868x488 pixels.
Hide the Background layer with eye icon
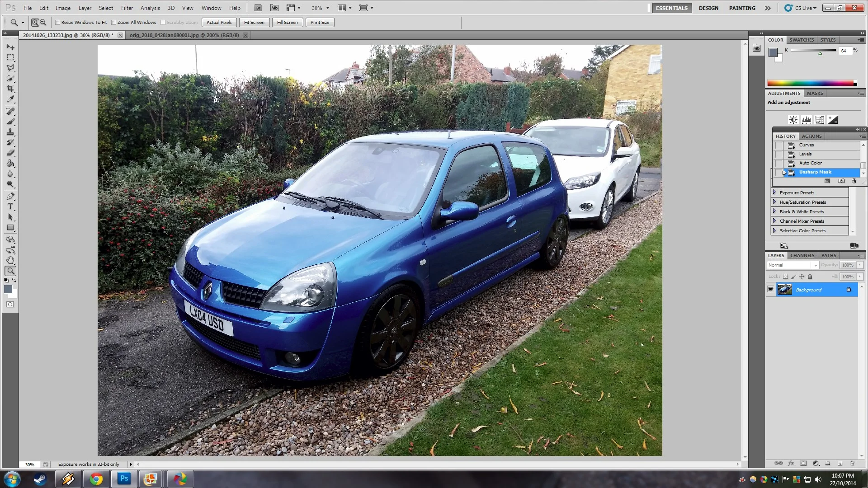771,290
